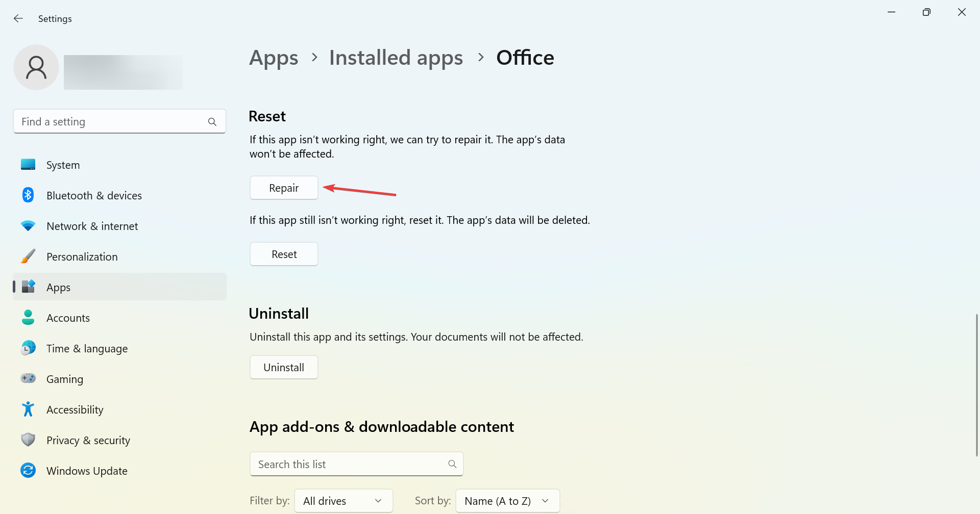Click the Gaming controller icon
Image resolution: width=980 pixels, height=514 pixels.
tap(28, 379)
